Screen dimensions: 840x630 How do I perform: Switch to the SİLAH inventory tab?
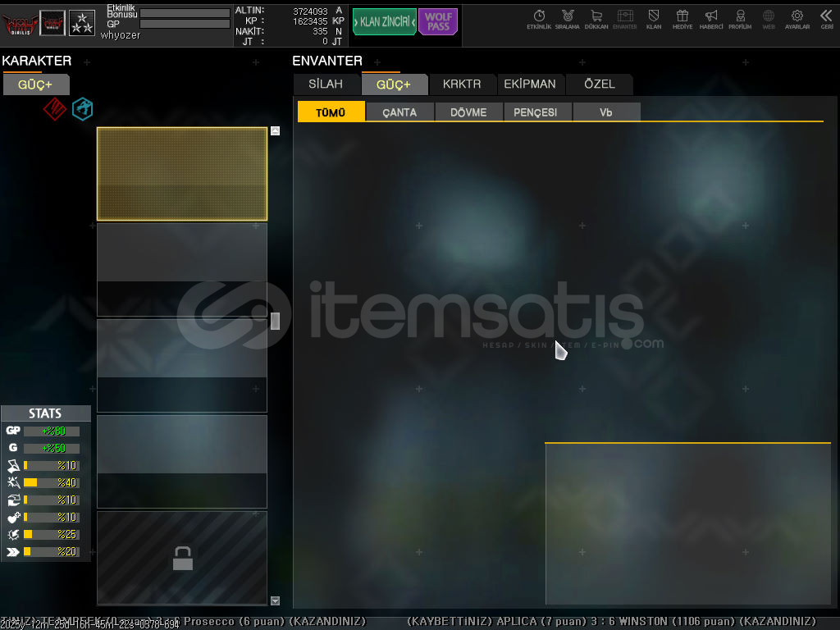pos(326,84)
